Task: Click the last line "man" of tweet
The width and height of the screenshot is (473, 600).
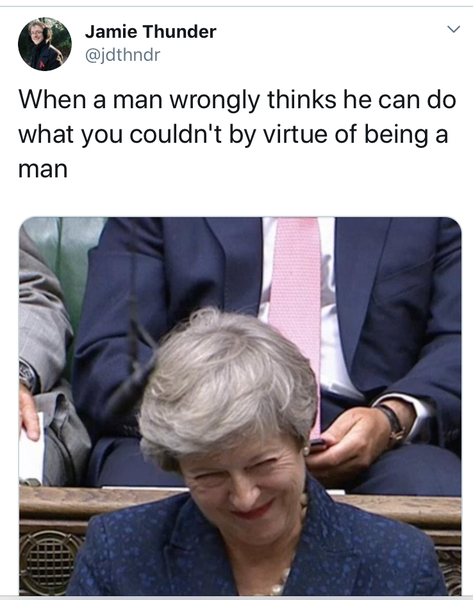Action: [43, 170]
